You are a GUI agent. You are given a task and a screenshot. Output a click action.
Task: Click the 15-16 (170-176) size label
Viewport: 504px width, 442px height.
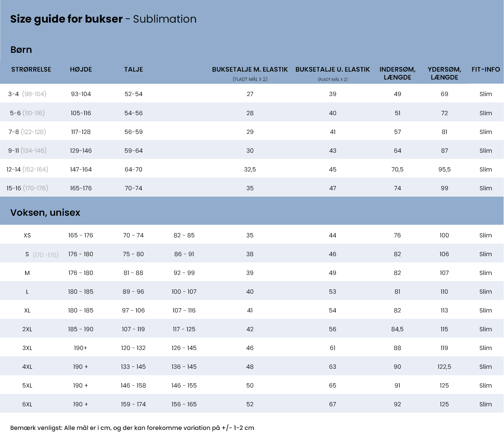[x=27, y=188]
